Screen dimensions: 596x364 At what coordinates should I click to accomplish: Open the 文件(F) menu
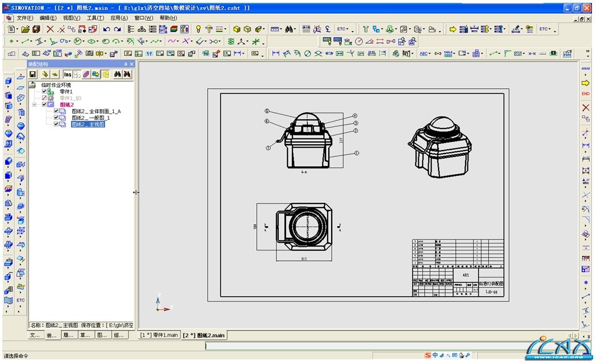pos(25,18)
